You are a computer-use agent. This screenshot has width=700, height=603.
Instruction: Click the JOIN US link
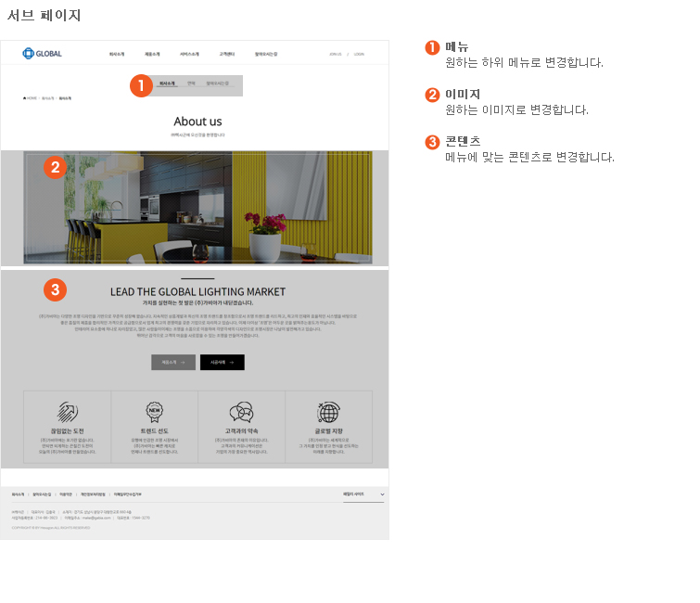tap(336, 54)
